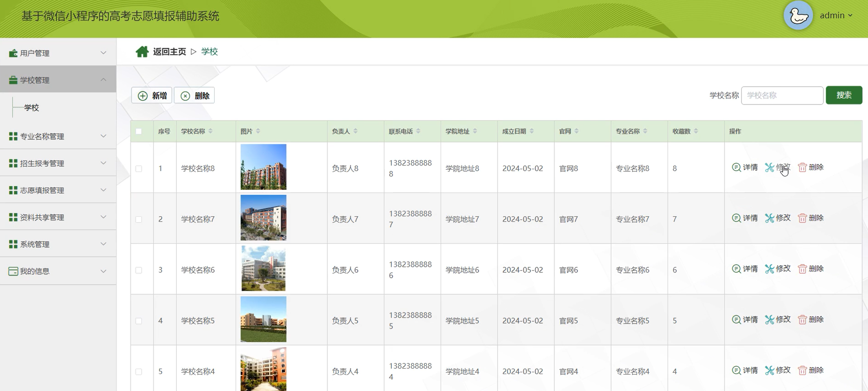Click the 新增 button
Image resolution: width=868 pixels, height=391 pixels.
pos(152,95)
